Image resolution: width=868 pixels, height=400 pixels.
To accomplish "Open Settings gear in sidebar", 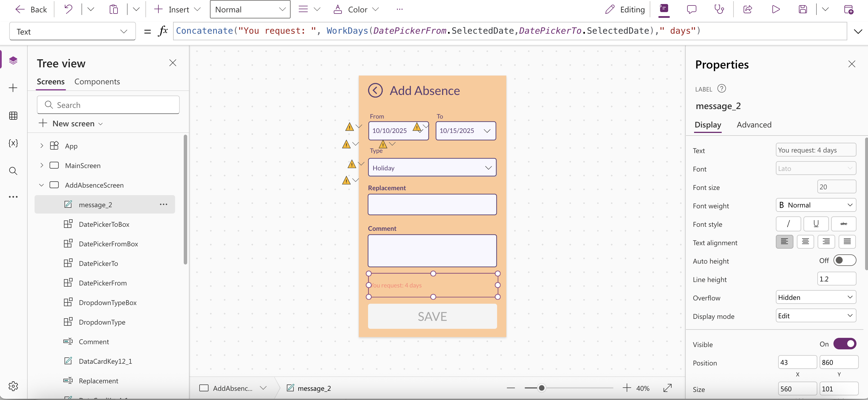I will pos(13,386).
